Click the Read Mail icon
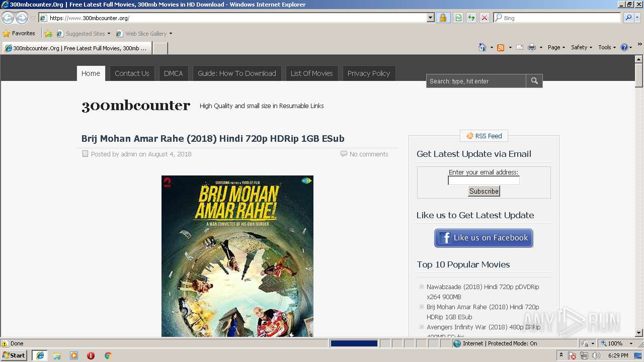 pyautogui.click(x=520, y=47)
